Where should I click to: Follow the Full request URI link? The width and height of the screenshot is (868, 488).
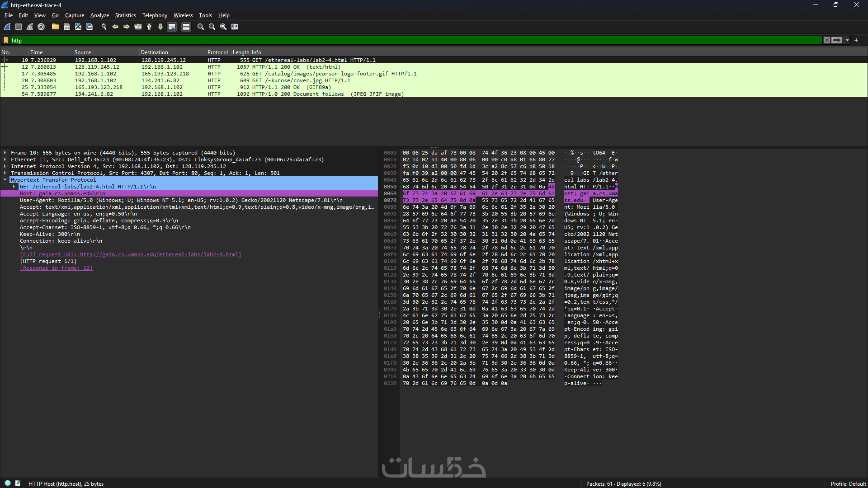pyautogui.click(x=130, y=254)
